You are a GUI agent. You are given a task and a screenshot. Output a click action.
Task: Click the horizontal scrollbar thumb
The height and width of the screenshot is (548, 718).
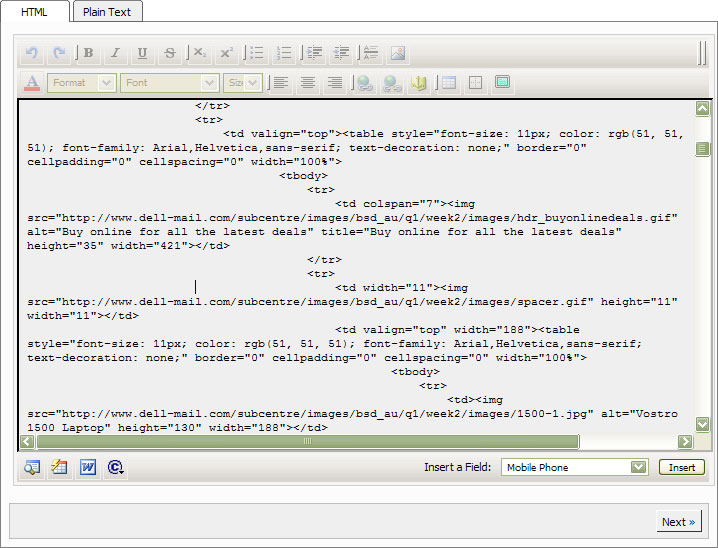tap(308, 441)
